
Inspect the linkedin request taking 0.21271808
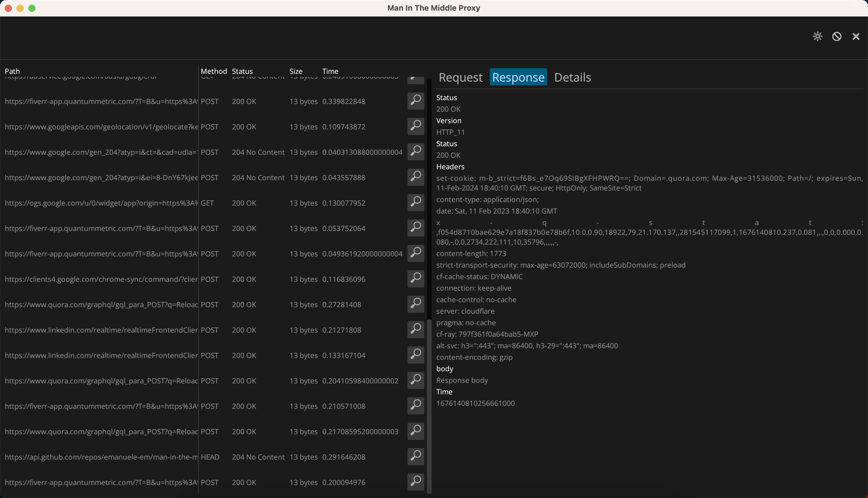tap(416, 329)
